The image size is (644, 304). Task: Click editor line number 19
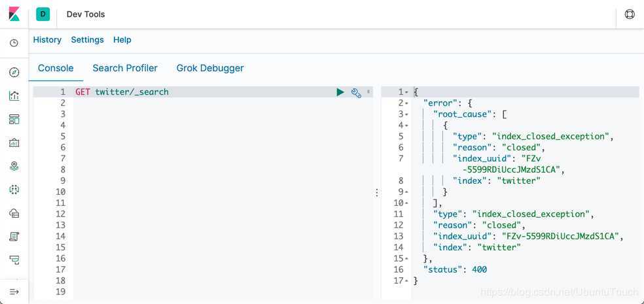60,292
